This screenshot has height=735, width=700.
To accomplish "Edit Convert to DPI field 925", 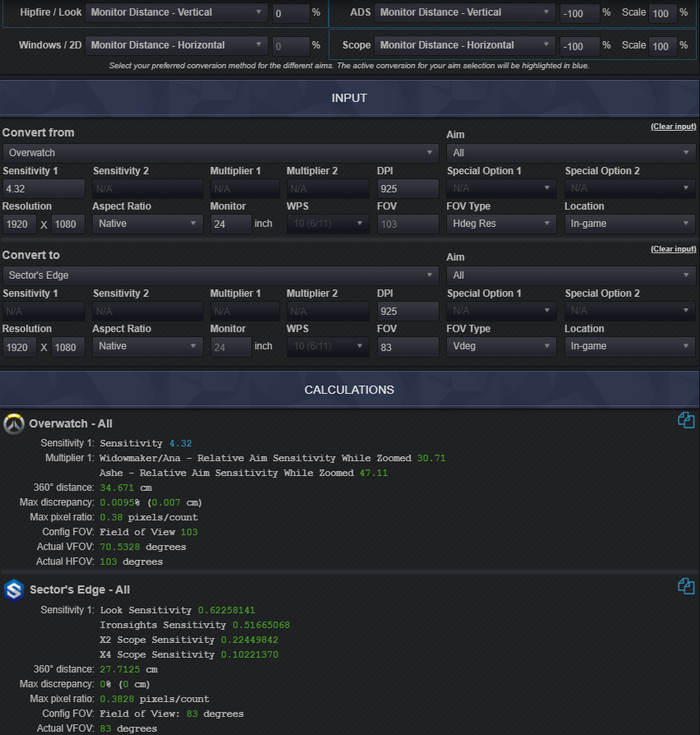I will pyautogui.click(x=408, y=311).
